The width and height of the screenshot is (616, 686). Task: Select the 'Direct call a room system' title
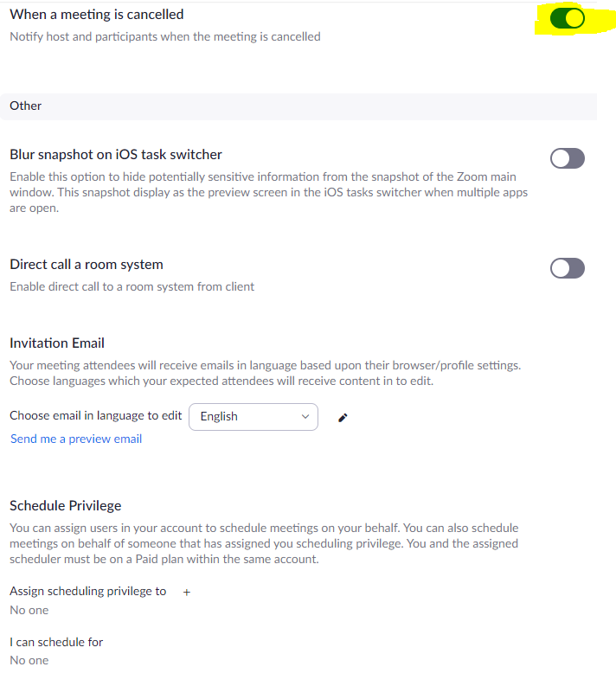tap(87, 264)
